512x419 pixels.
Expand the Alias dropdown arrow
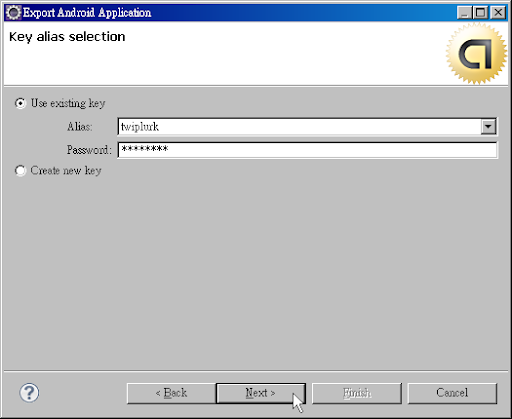(488, 127)
